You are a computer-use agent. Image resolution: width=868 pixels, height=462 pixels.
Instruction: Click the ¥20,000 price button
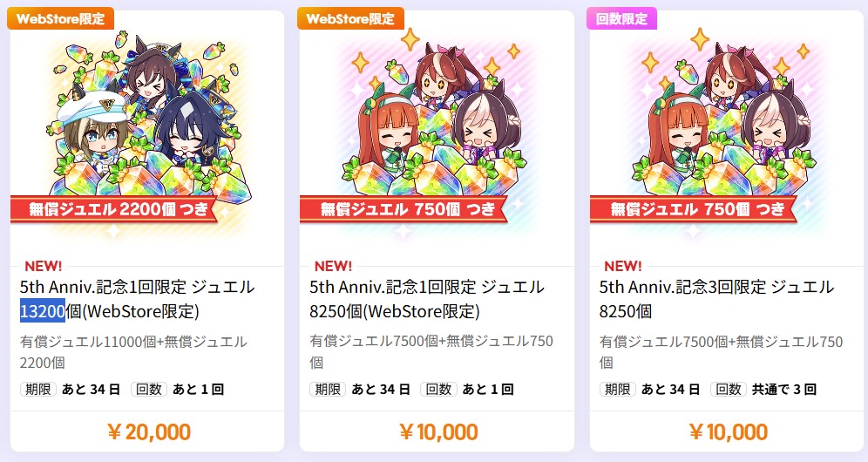[x=150, y=432]
